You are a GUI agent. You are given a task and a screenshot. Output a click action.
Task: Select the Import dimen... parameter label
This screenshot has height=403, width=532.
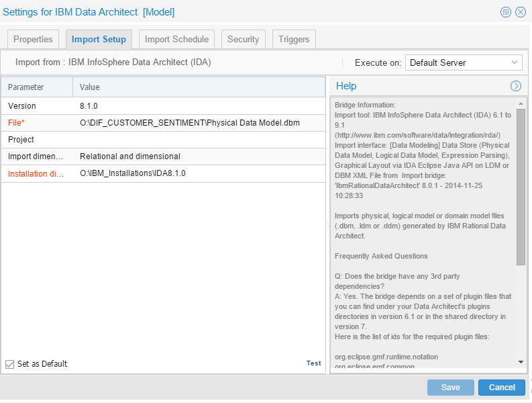pos(36,156)
